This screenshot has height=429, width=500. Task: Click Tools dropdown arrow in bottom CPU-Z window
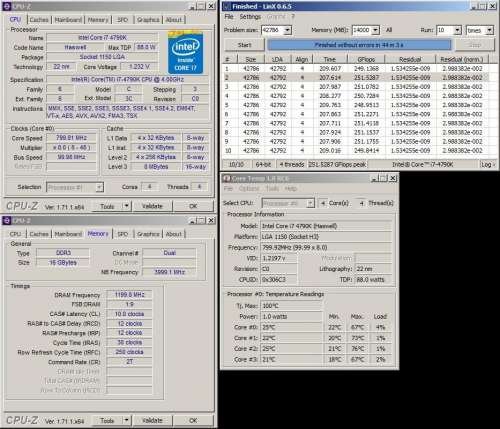[126, 421]
